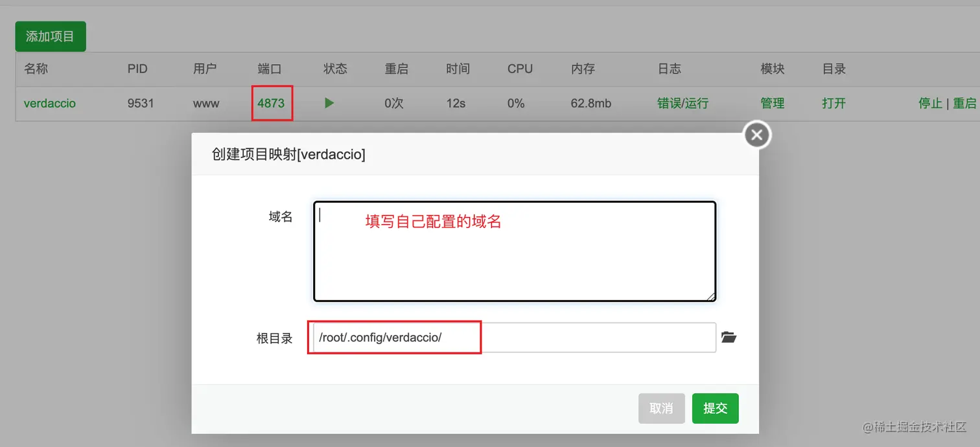Click the 重启 column header
Viewport: 980px width, 447px height.
[397, 69]
